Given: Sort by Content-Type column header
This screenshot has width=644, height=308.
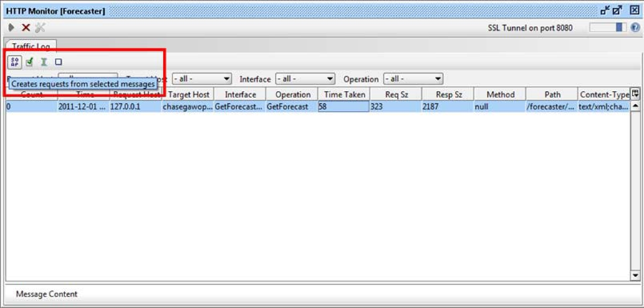Looking at the screenshot, I should pyautogui.click(x=604, y=95).
